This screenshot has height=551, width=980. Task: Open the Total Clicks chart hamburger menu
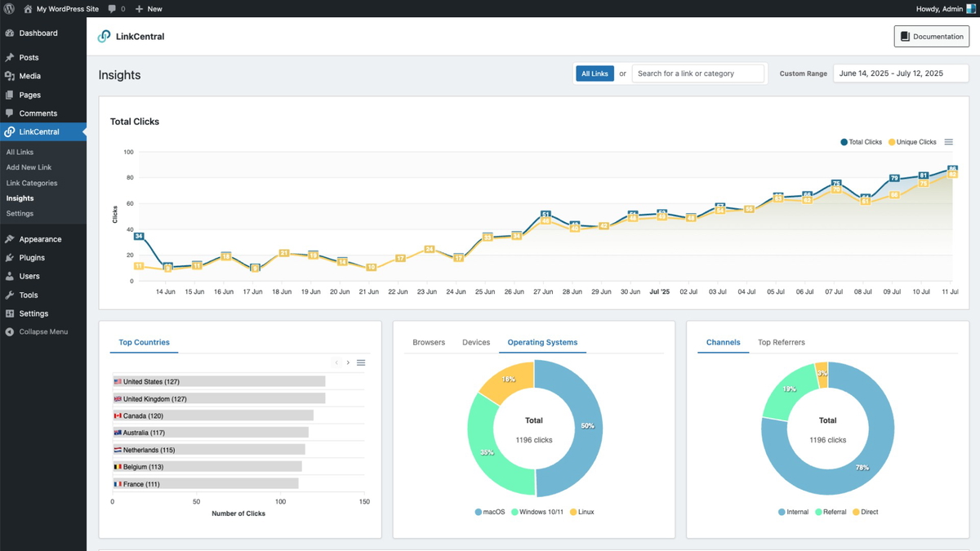point(948,141)
